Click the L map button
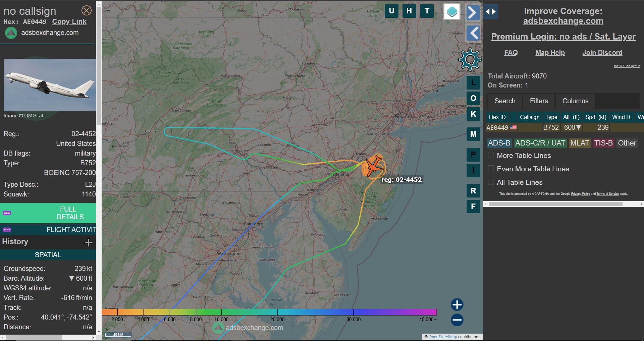Image resolution: width=644 pixels, height=341 pixels. [x=473, y=82]
